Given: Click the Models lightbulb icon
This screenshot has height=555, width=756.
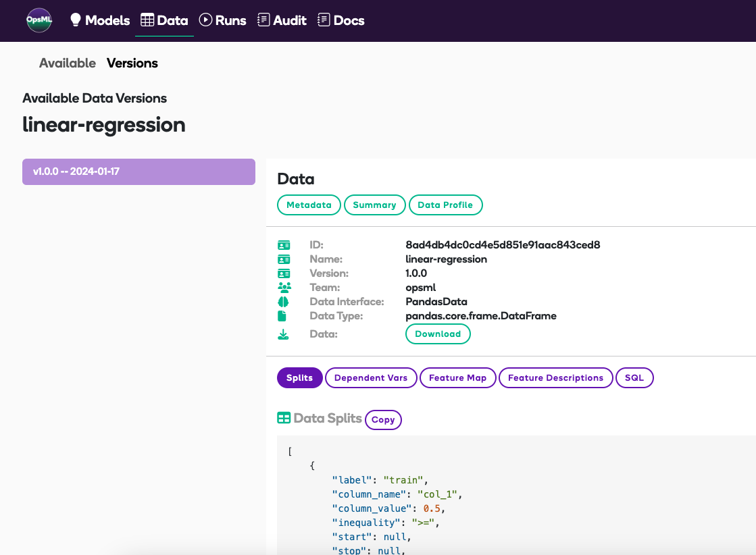Looking at the screenshot, I should pyautogui.click(x=76, y=20).
